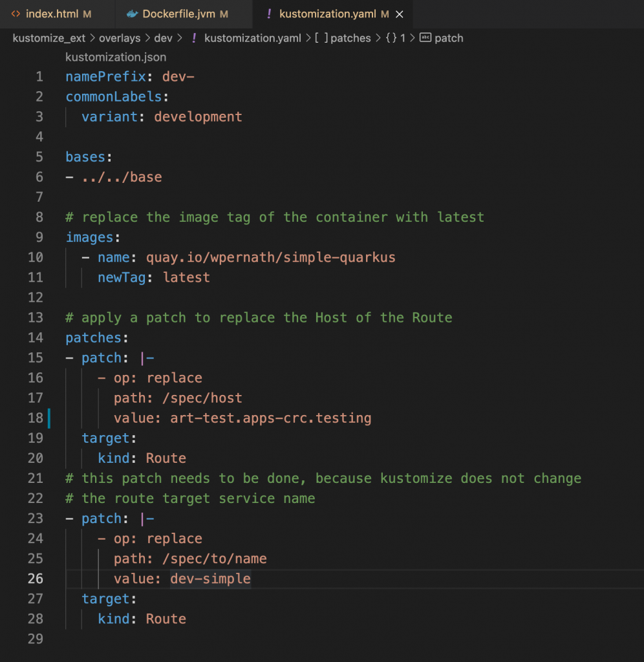Screen dimensions: 644x662
Task: Click the abc string icon in the breadcrumb
Action: [425, 38]
